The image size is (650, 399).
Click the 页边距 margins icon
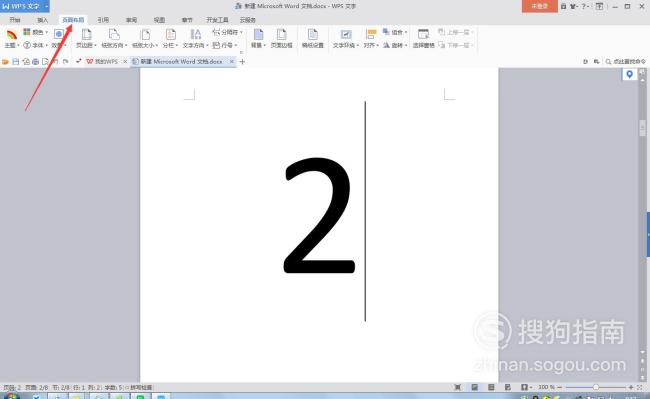(x=86, y=34)
